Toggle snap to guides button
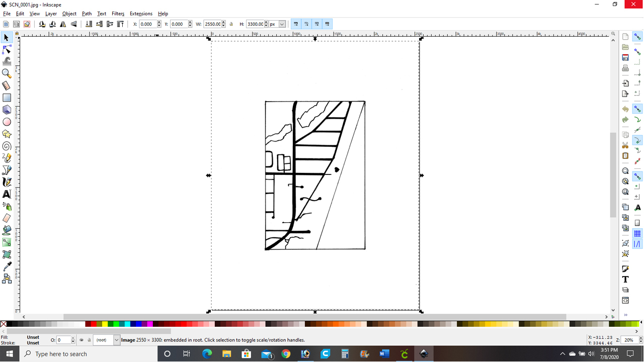Viewport: 644px width, 362px height. click(637, 244)
